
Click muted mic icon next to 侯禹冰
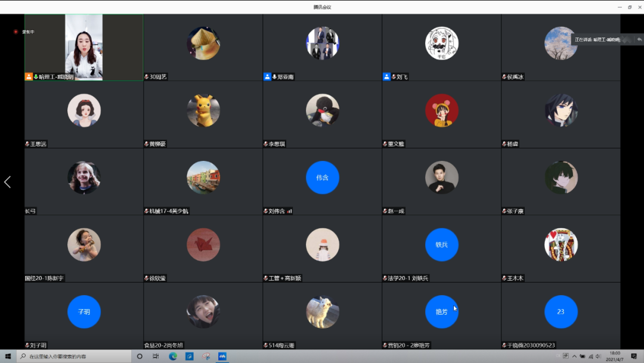504,77
